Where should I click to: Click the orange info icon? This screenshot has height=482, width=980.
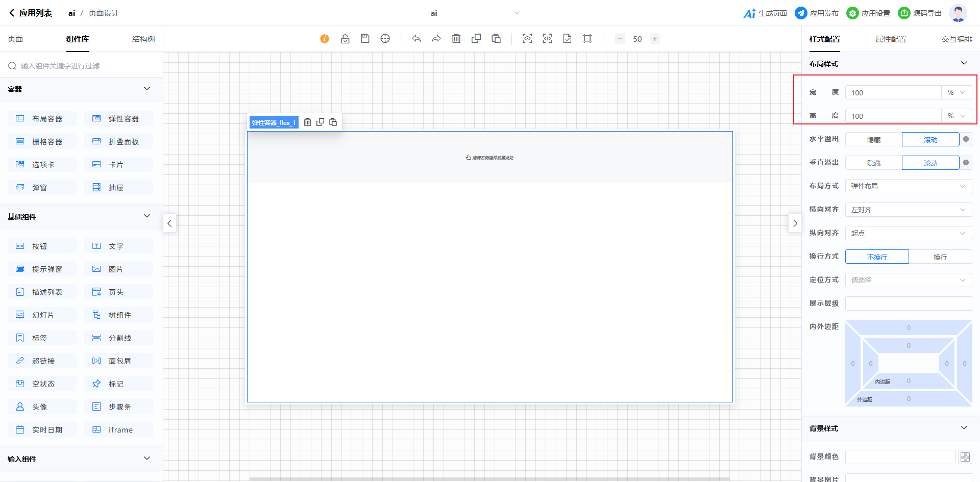pyautogui.click(x=325, y=39)
